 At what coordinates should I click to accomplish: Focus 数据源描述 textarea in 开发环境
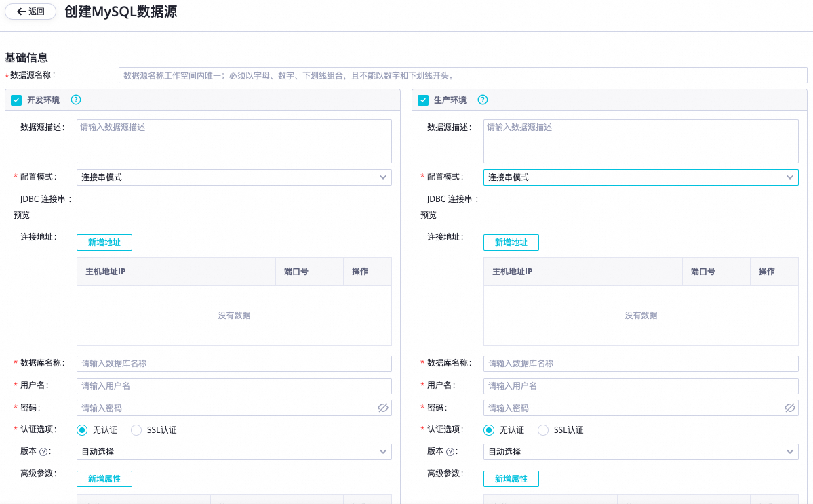point(234,141)
